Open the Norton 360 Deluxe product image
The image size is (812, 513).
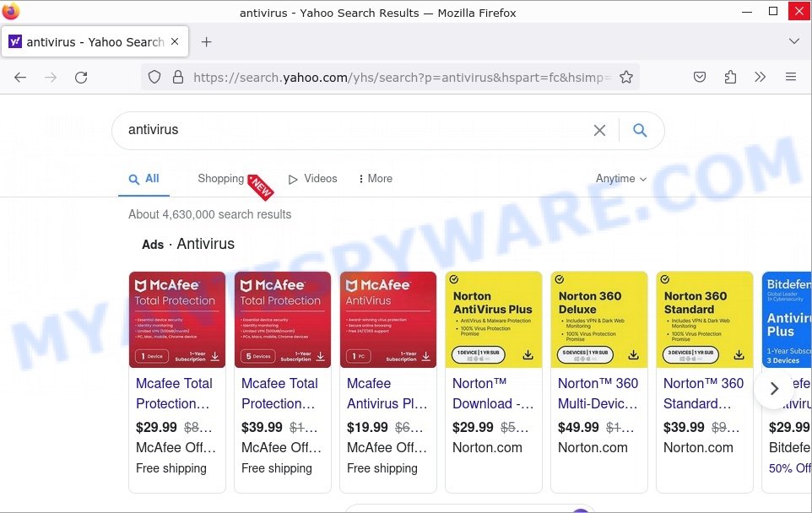click(x=599, y=320)
